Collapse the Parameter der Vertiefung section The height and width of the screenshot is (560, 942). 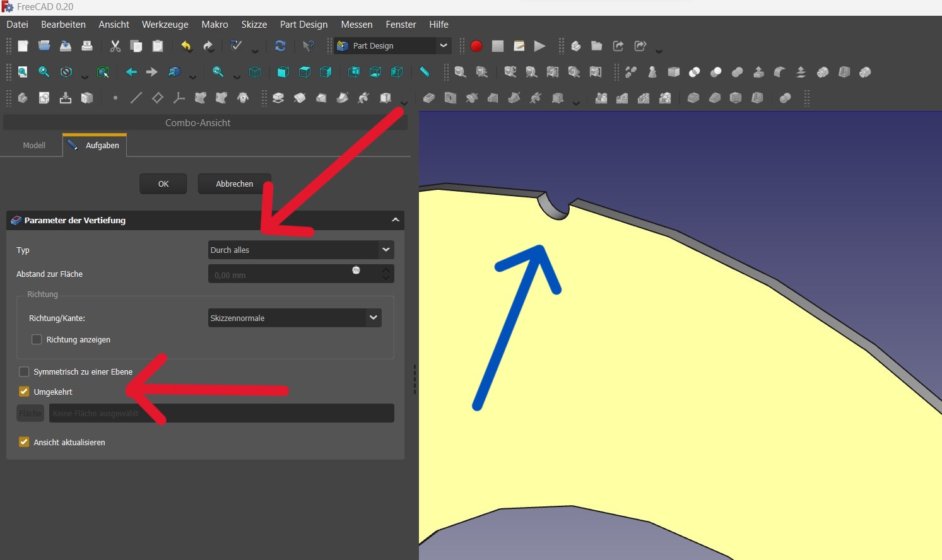point(396,220)
